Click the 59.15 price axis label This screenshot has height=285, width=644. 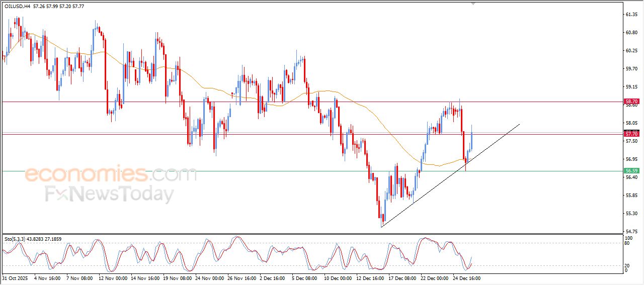631,87
